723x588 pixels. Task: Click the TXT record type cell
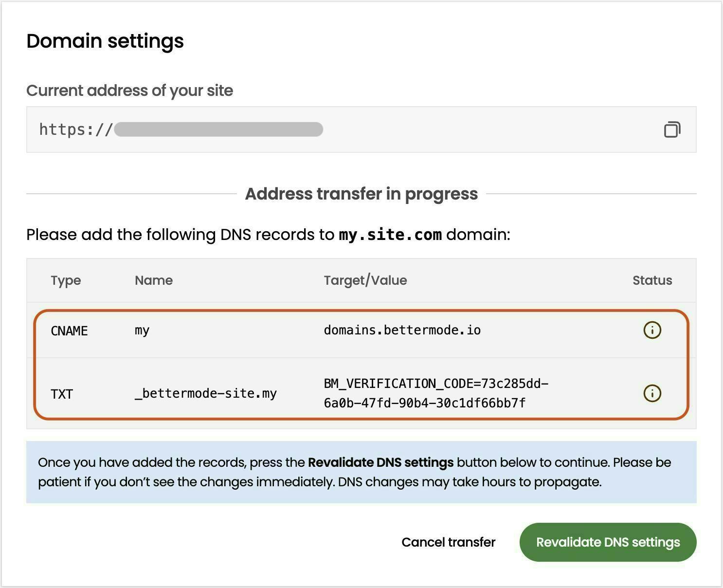click(x=62, y=394)
